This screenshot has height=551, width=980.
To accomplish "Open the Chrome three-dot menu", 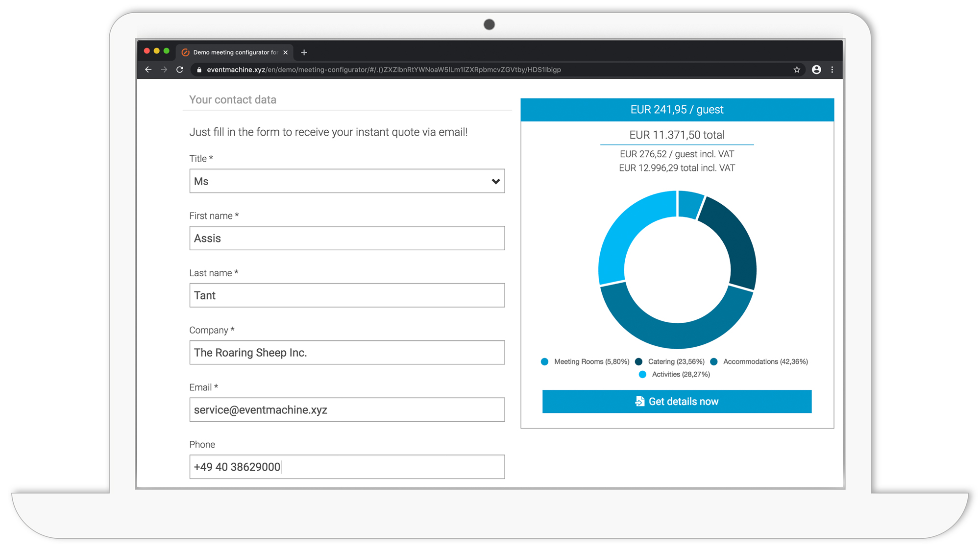I will pyautogui.click(x=832, y=70).
